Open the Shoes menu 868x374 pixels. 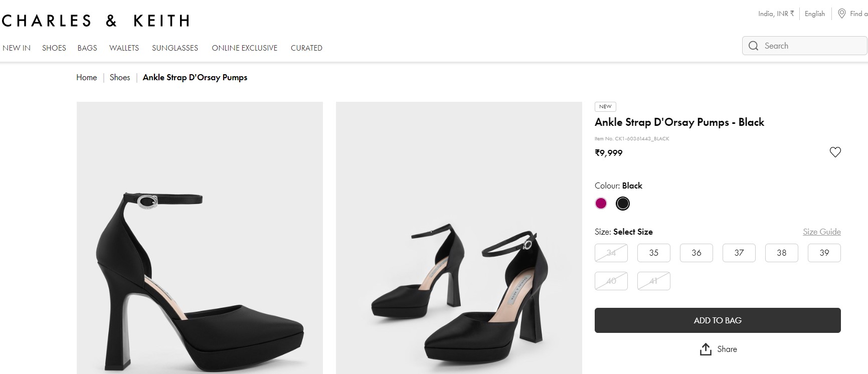coord(54,48)
